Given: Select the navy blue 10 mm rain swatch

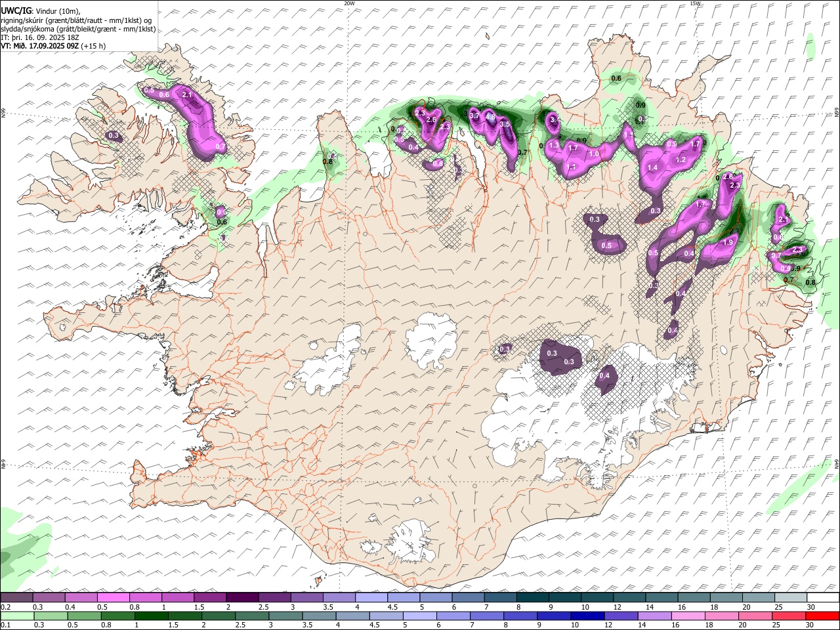Looking at the screenshot, I should pos(587,616).
